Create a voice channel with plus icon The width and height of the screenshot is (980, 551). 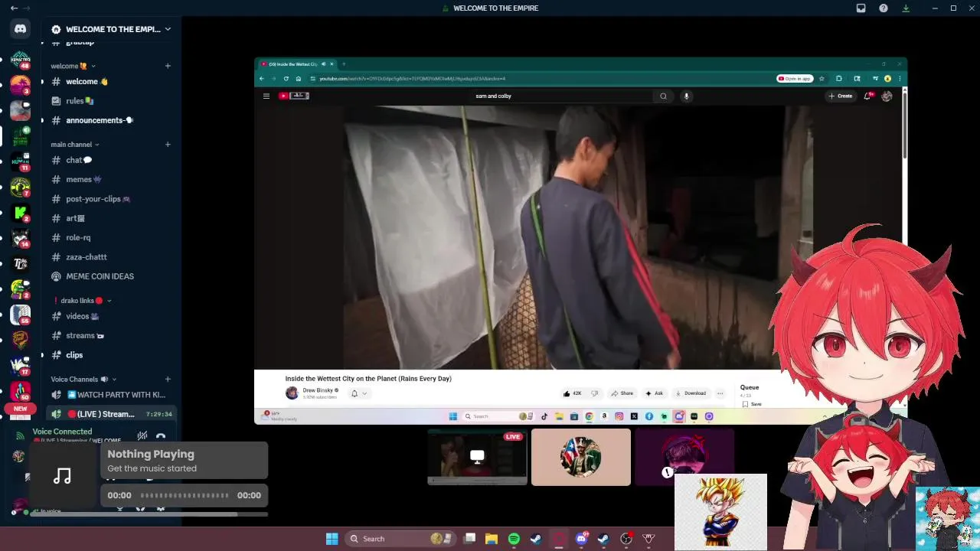pos(168,379)
